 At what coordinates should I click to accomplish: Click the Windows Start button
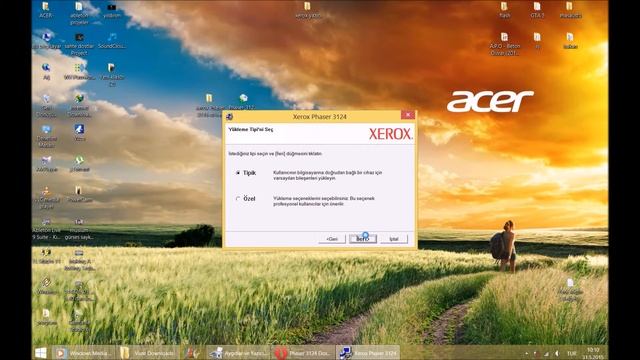click(41, 353)
